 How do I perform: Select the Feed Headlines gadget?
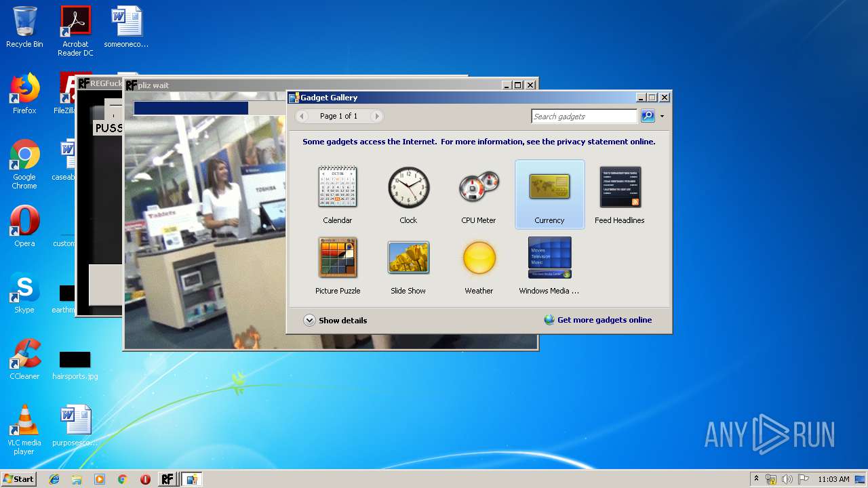(x=620, y=195)
